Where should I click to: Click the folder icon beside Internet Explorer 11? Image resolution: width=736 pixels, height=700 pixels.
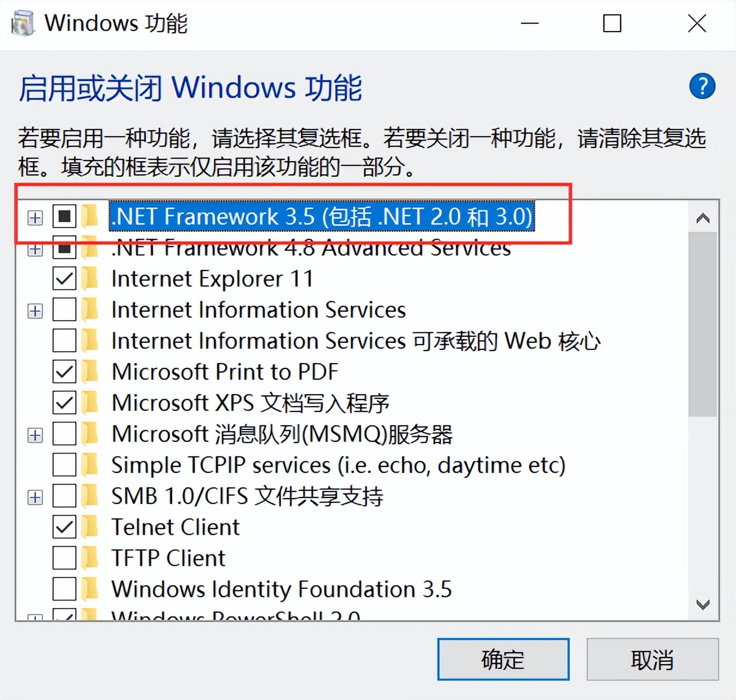coord(91,279)
